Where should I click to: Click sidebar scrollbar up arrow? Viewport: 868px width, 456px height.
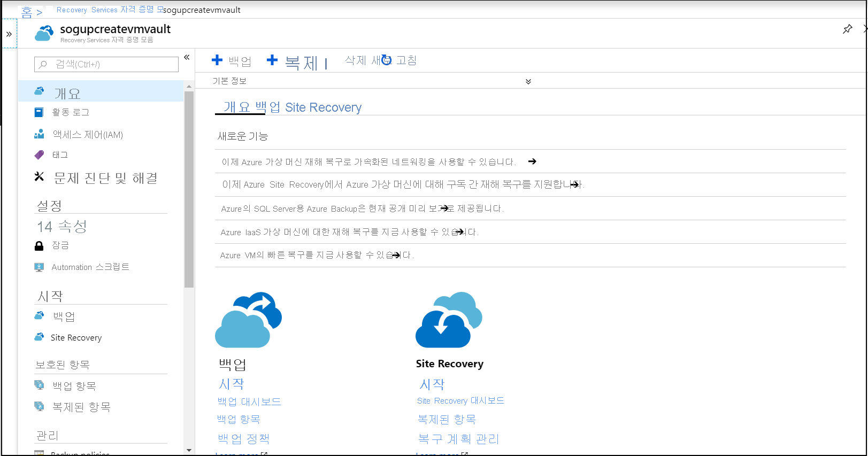pos(189,86)
